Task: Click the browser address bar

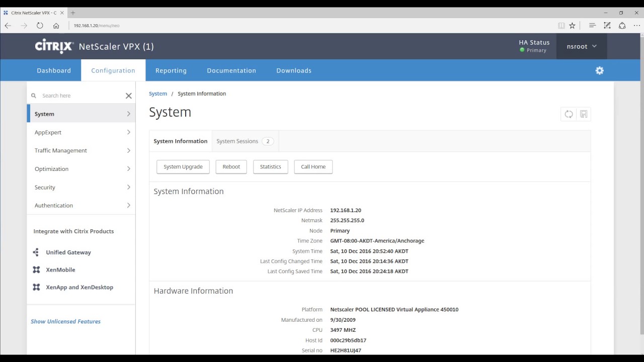Action: pos(312,26)
